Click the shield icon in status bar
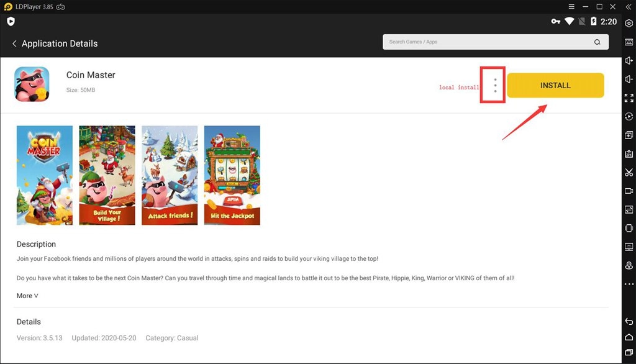Viewport: 636px width, 364px height. coord(11,22)
